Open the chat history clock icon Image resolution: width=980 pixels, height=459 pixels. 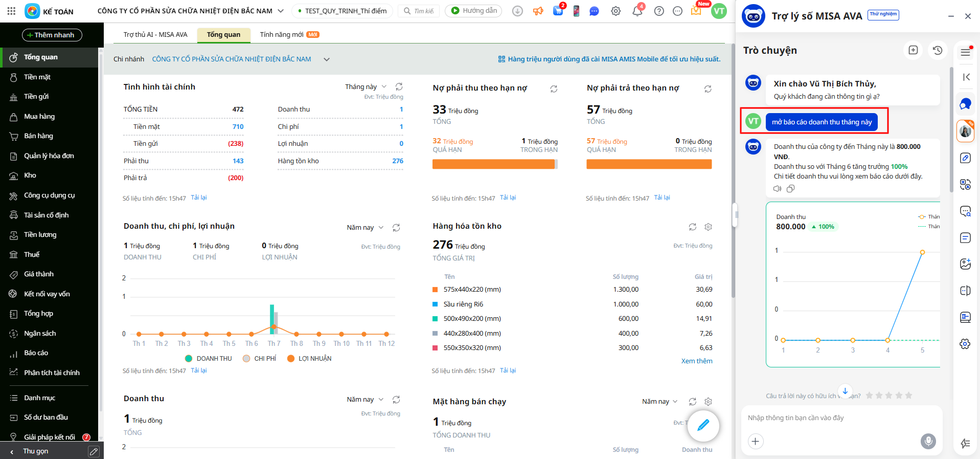937,50
